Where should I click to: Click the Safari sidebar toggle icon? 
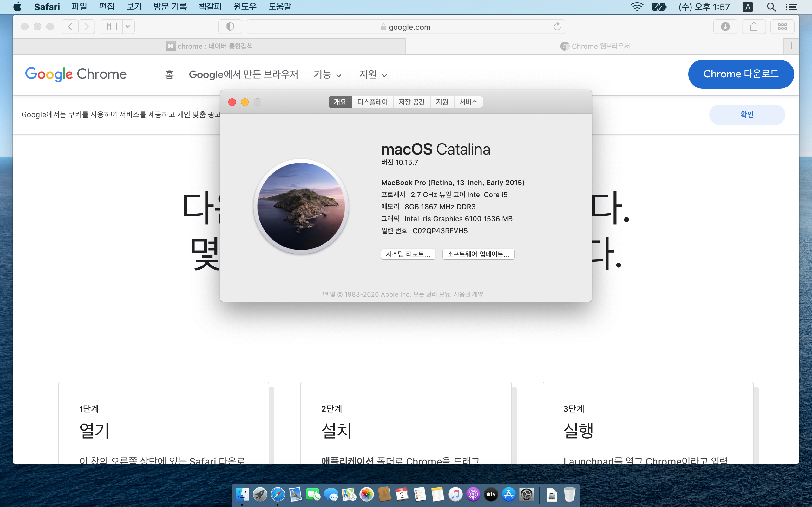pyautogui.click(x=112, y=27)
